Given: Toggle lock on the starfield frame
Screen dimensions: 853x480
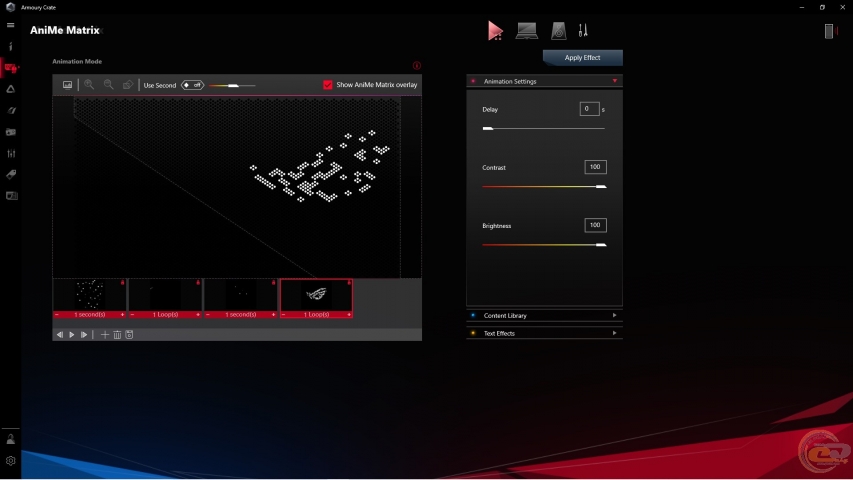Looking at the screenshot, I should 122,282.
